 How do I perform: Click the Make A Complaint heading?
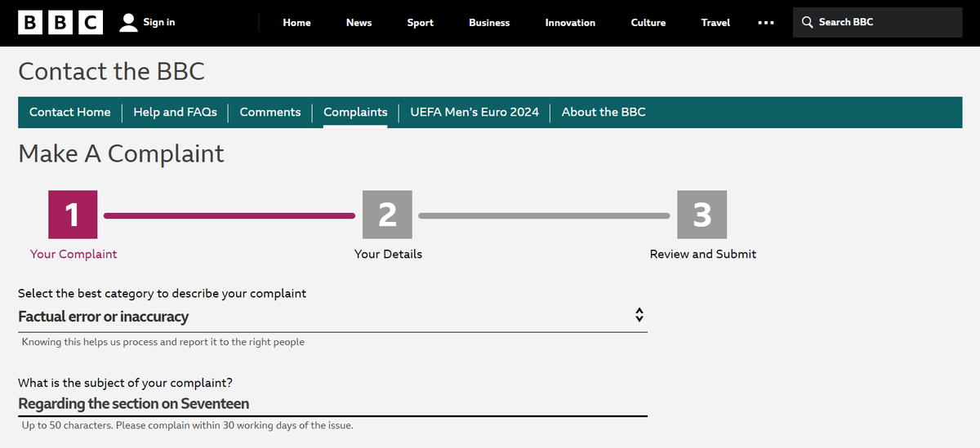click(121, 153)
